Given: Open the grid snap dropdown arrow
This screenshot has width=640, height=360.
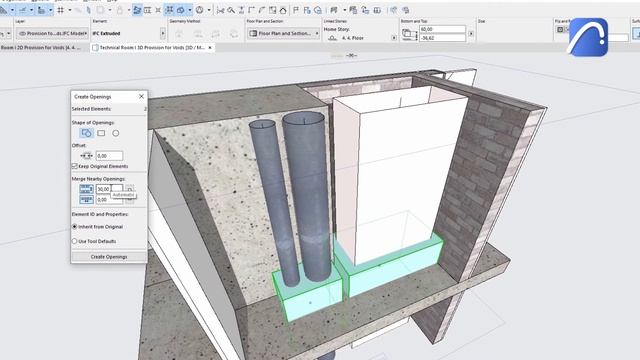Looking at the screenshot, I should [x=69, y=10].
